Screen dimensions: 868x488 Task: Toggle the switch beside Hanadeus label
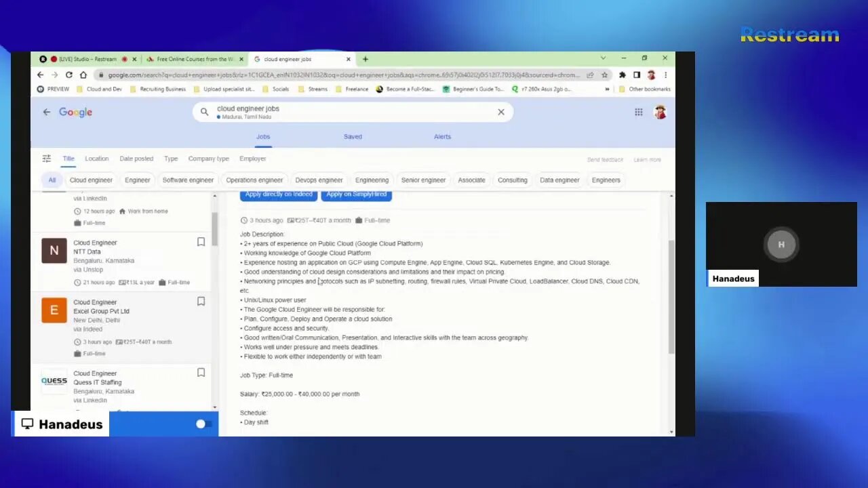[x=203, y=424]
